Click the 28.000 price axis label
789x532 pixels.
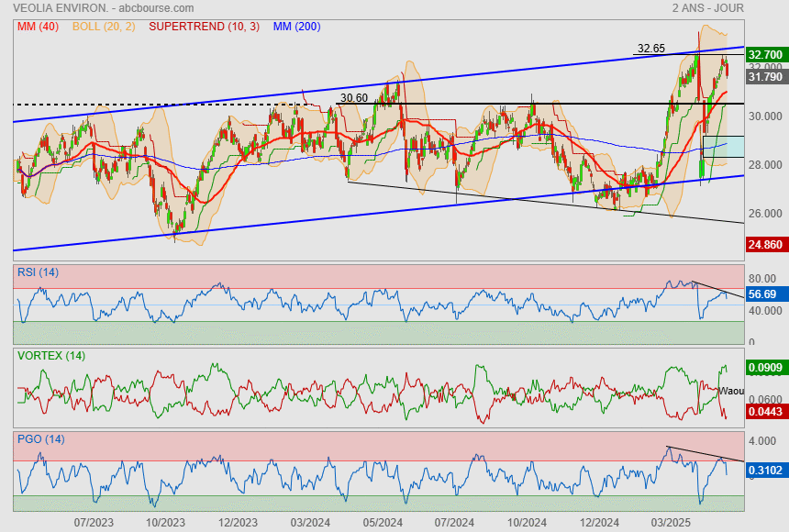(765, 165)
